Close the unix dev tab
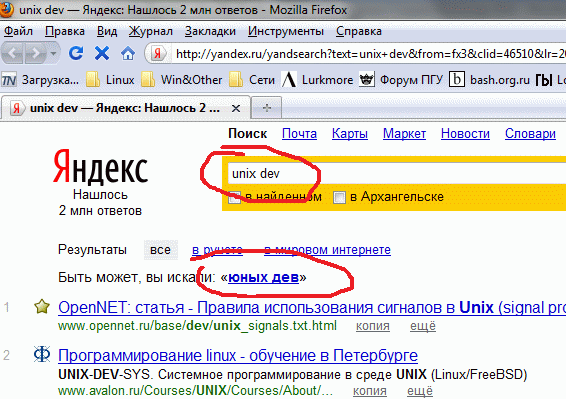The width and height of the screenshot is (566, 399). click(x=236, y=108)
